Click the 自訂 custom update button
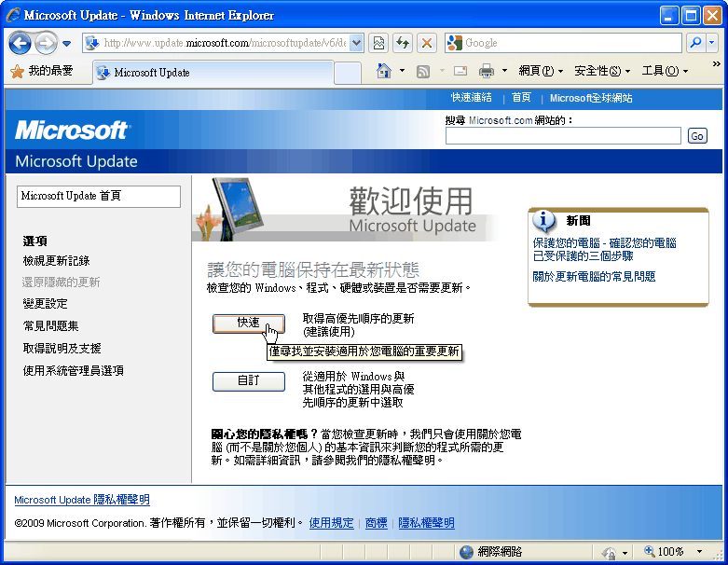728x565 pixels. coord(248,381)
